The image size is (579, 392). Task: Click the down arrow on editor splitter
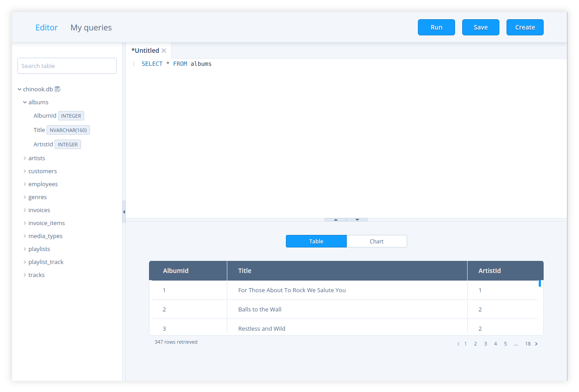click(x=357, y=220)
